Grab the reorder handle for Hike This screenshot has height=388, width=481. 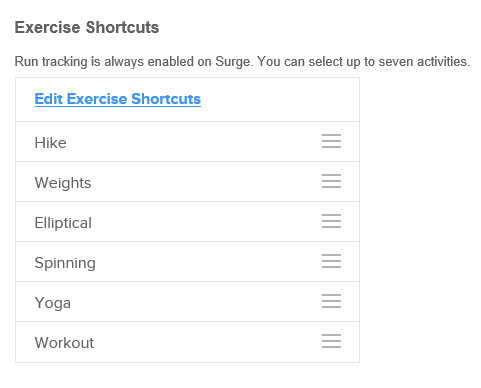coord(331,141)
